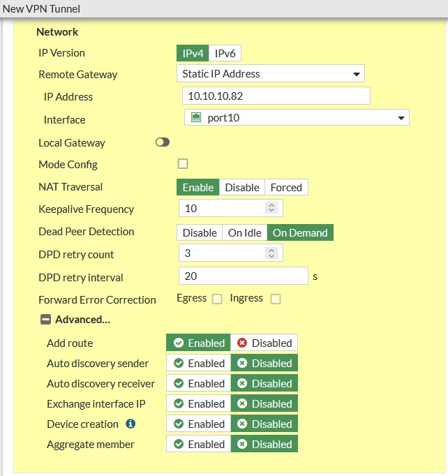
Task: Open the Remote Gateway dropdown
Action: [x=271, y=73]
